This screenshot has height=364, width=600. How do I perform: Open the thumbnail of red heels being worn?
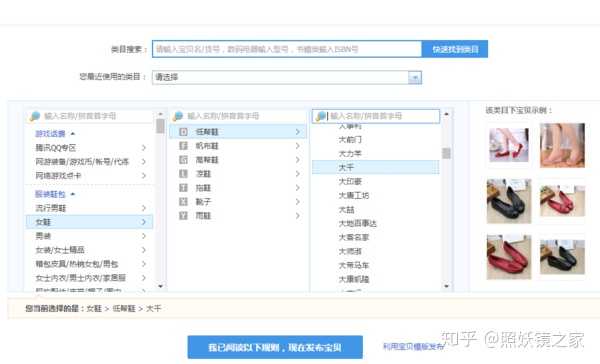(x=509, y=145)
